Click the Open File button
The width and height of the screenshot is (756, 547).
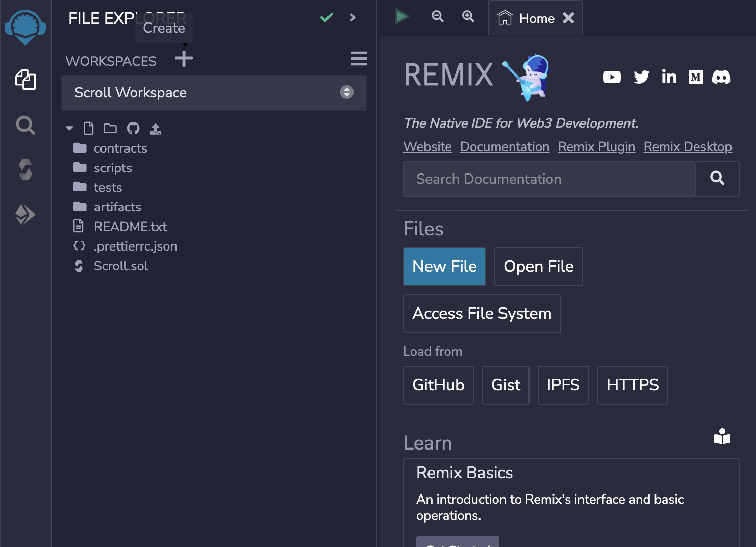click(x=539, y=267)
